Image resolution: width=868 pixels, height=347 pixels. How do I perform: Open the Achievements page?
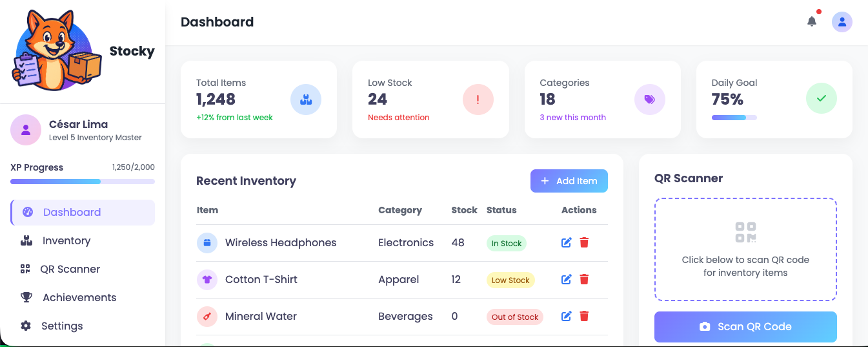tap(79, 298)
